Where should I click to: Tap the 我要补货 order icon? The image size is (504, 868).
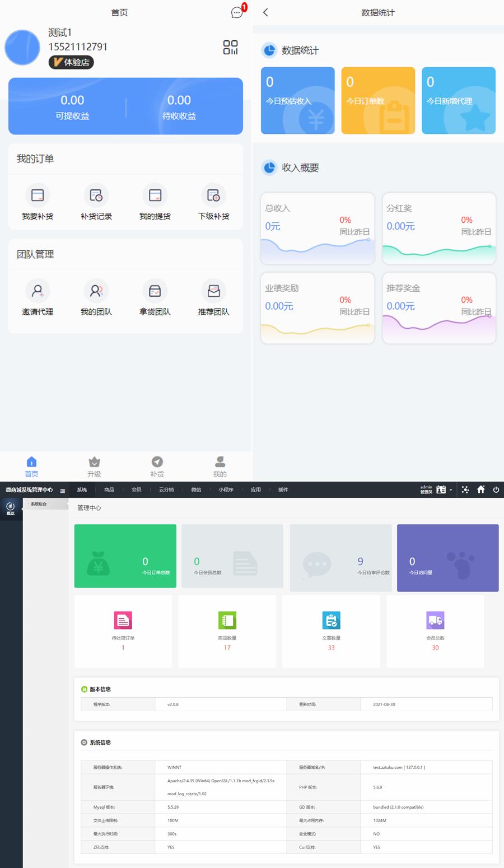click(x=38, y=195)
